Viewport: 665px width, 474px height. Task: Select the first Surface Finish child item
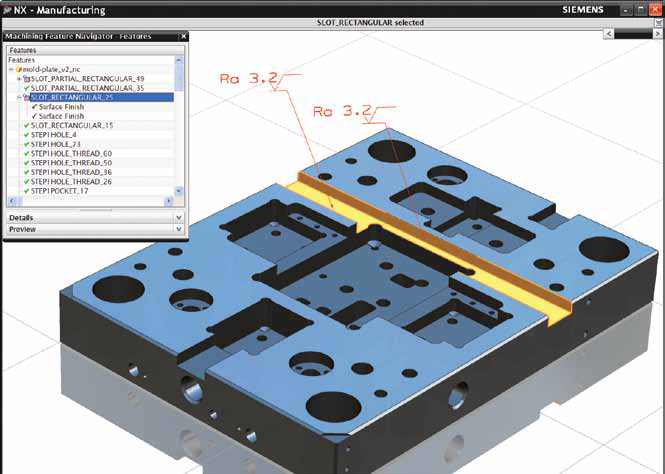[61, 107]
